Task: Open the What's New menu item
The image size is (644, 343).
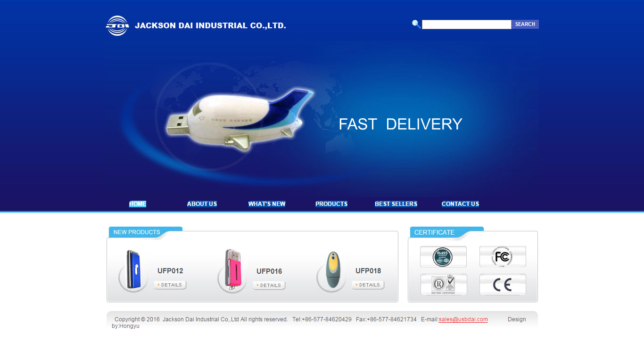Action: 267,204
